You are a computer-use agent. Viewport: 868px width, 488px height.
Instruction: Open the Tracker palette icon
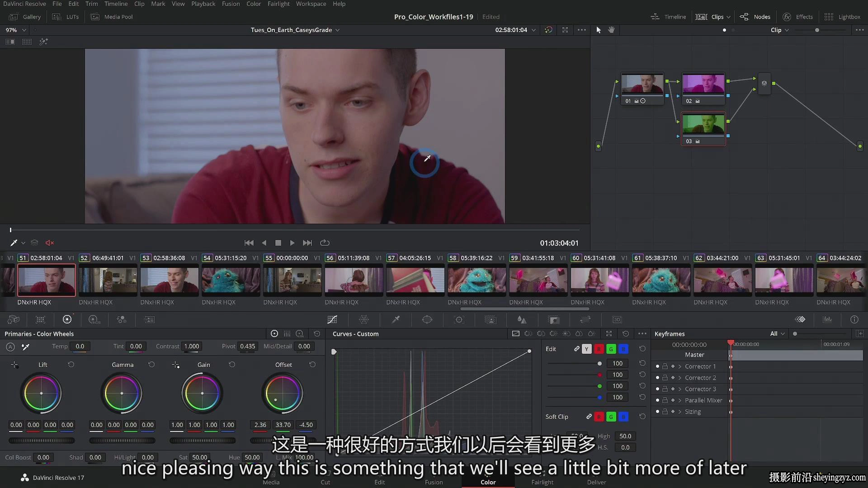pos(459,319)
